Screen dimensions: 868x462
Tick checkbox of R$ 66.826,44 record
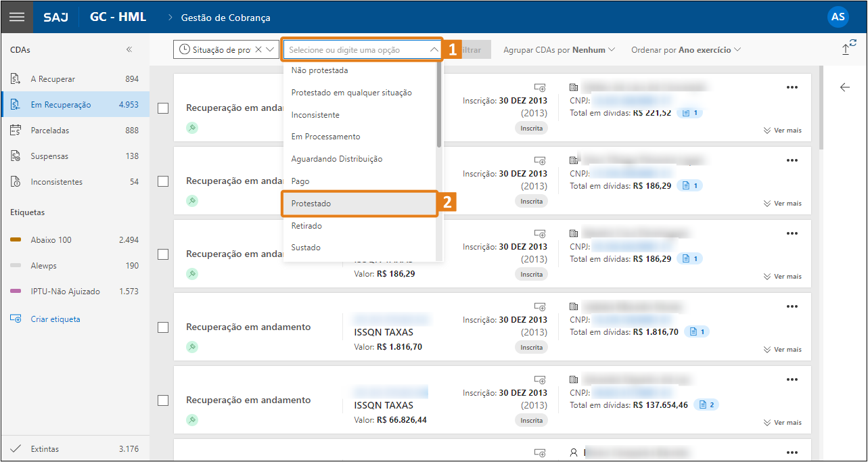coord(163,400)
